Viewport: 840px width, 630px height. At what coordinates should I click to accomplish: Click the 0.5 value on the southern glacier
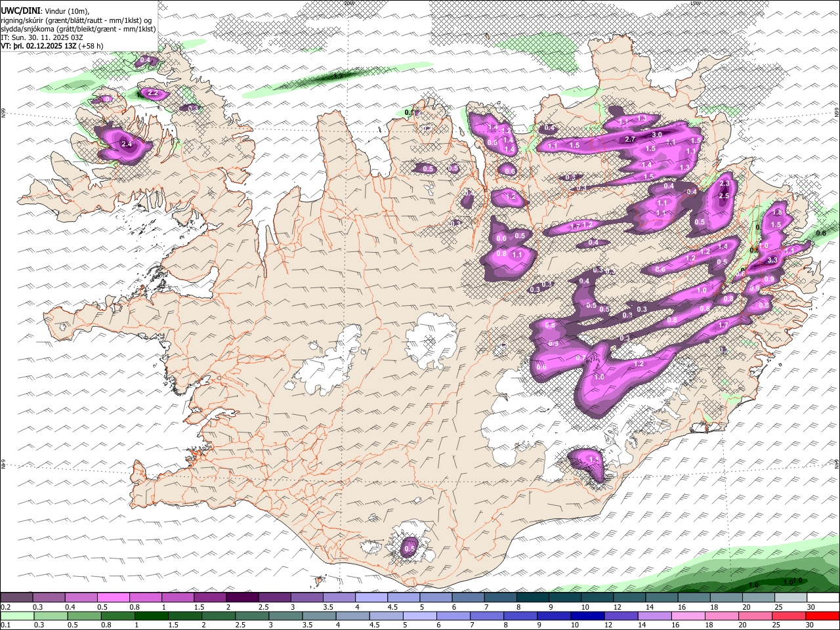(409, 548)
